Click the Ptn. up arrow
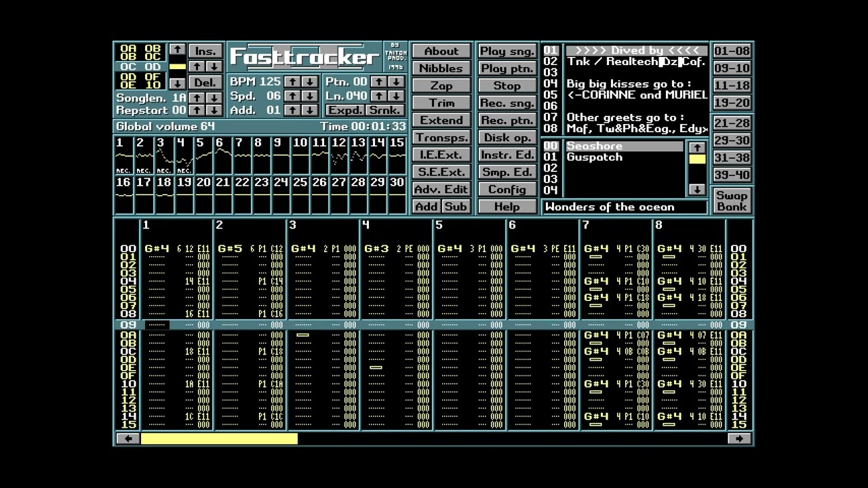This screenshot has height=488, width=868. [x=379, y=82]
